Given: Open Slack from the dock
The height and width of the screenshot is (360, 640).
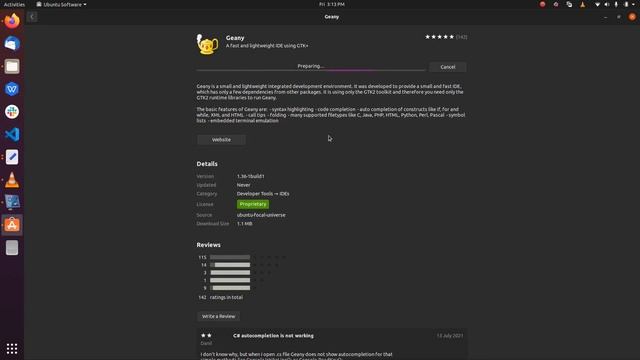Looking at the screenshot, I should [12, 112].
